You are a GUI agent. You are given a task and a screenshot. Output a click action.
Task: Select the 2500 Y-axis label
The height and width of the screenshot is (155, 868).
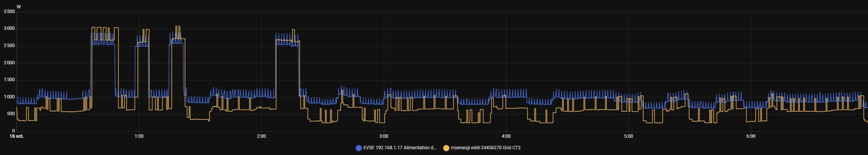9,46
